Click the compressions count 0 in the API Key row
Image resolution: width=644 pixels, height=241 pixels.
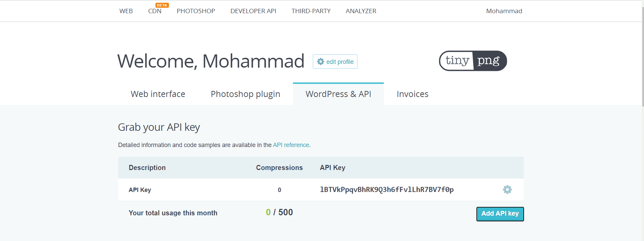[279, 190]
